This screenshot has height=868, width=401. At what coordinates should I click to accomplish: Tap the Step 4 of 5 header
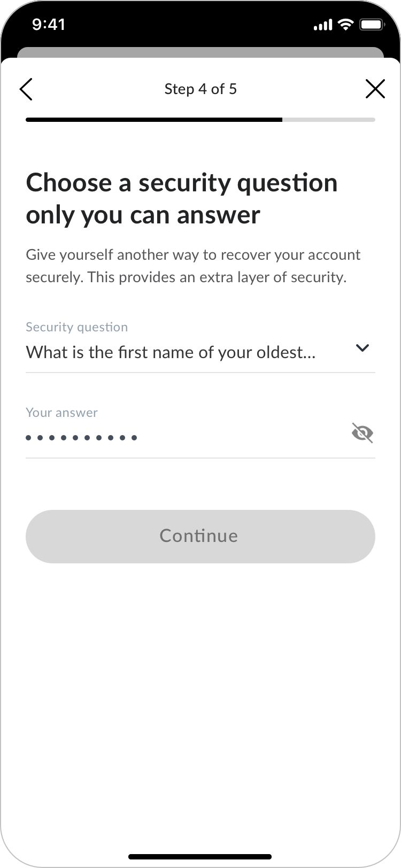[x=200, y=89]
